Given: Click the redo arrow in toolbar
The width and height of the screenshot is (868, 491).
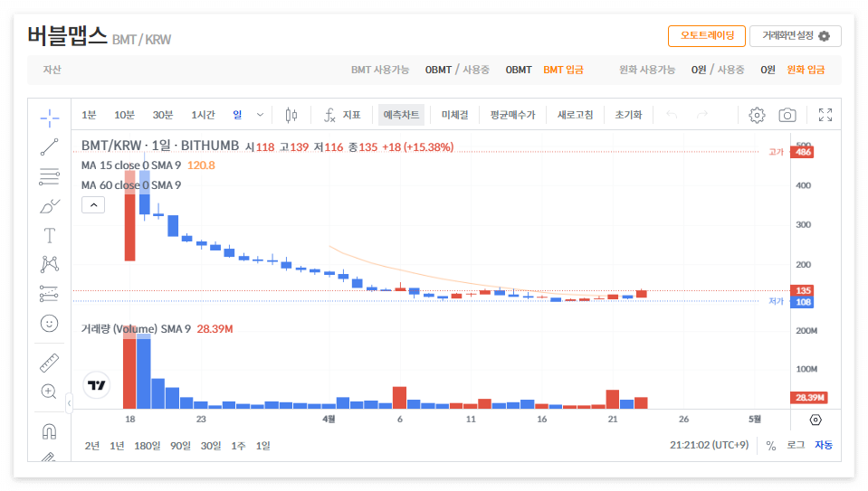Looking at the screenshot, I should point(702,115).
